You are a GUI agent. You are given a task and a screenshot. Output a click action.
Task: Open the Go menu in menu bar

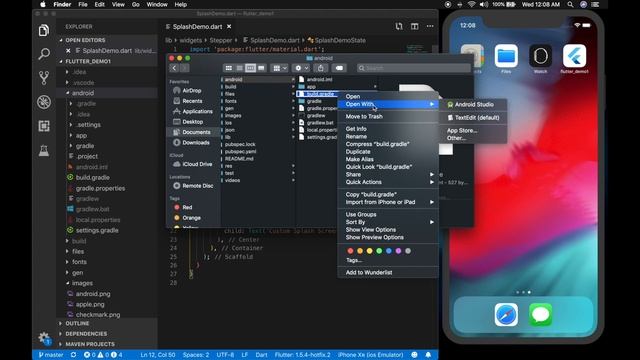coord(136,4)
